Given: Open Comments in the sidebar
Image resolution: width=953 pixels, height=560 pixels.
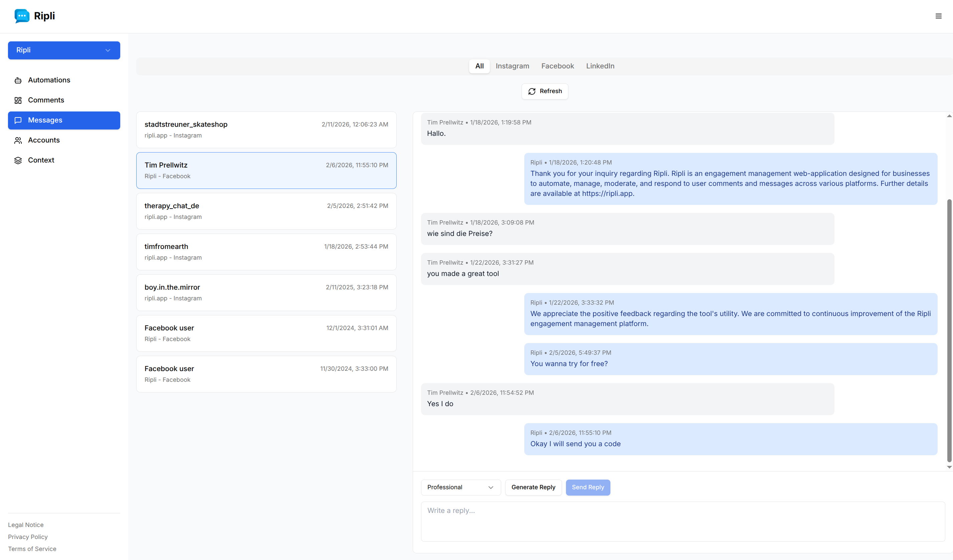Looking at the screenshot, I should pyautogui.click(x=64, y=100).
